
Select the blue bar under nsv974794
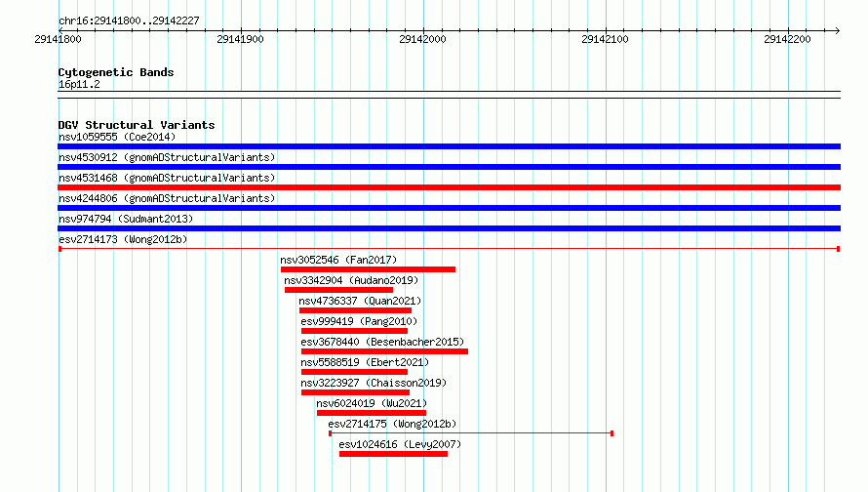449,228
